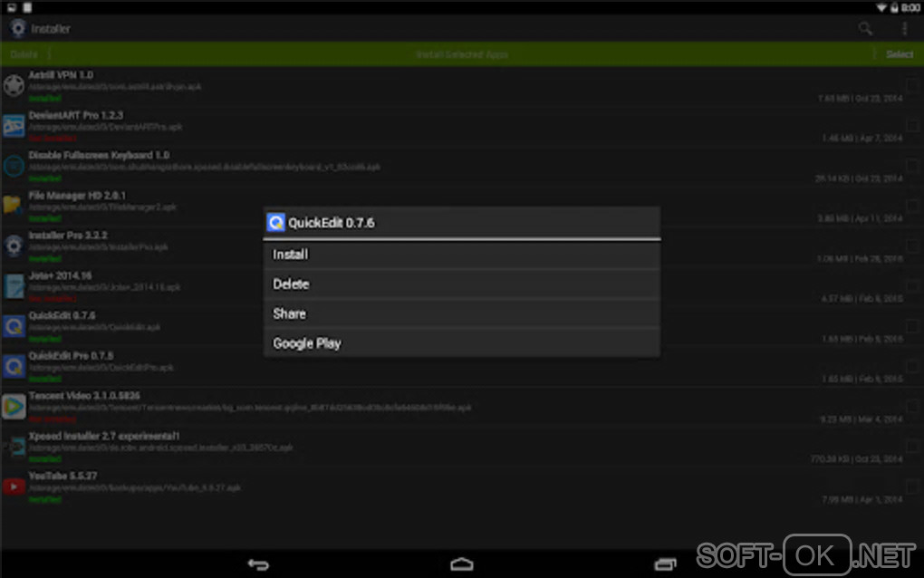The height and width of the screenshot is (578, 924).
Task: Select Share in the QuickEdit dialog
Action: click(x=461, y=313)
